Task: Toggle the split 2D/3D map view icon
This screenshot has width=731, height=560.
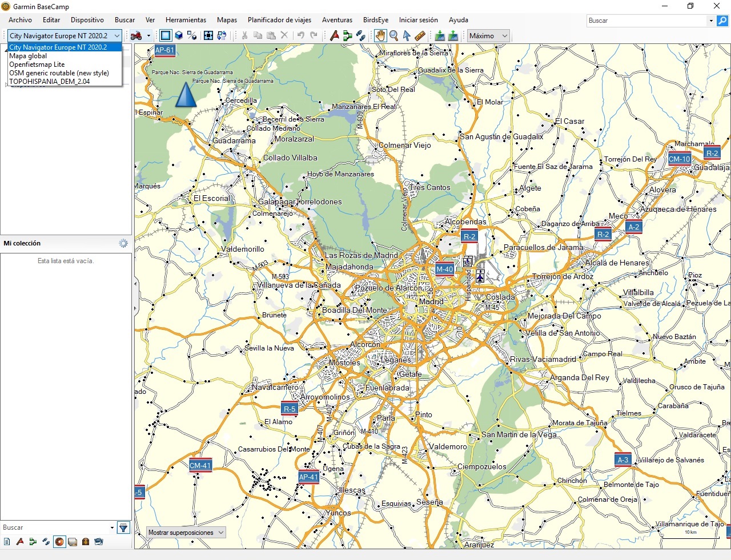Action: pos(192,35)
